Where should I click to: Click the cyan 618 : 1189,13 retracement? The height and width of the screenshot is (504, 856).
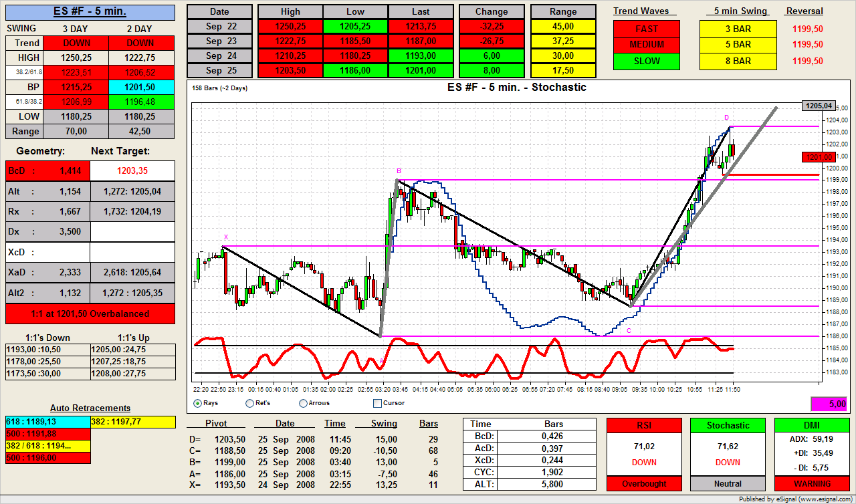click(x=47, y=422)
